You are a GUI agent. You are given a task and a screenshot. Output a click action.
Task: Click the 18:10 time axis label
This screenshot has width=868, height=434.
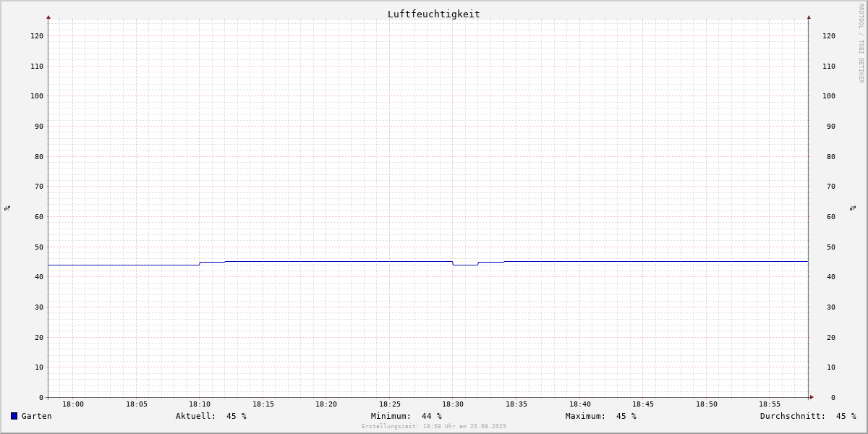coord(200,404)
